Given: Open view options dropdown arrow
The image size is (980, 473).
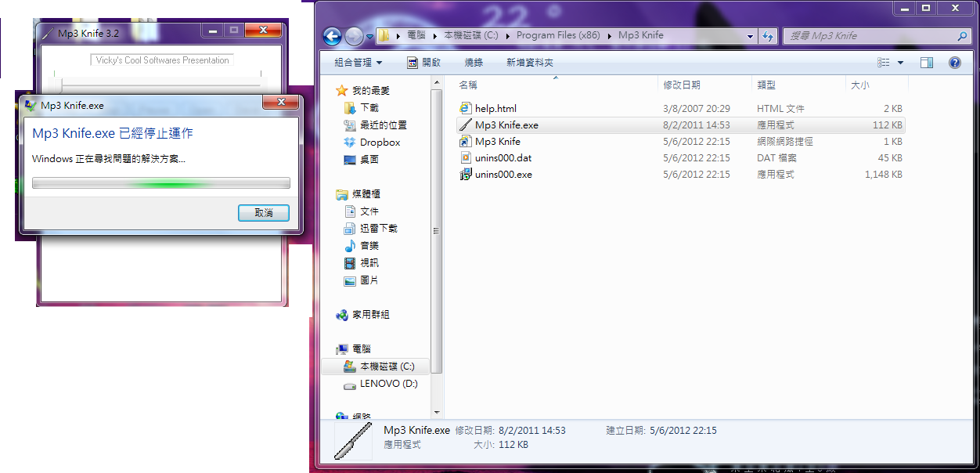Looking at the screenshot, I should (900, 63).
